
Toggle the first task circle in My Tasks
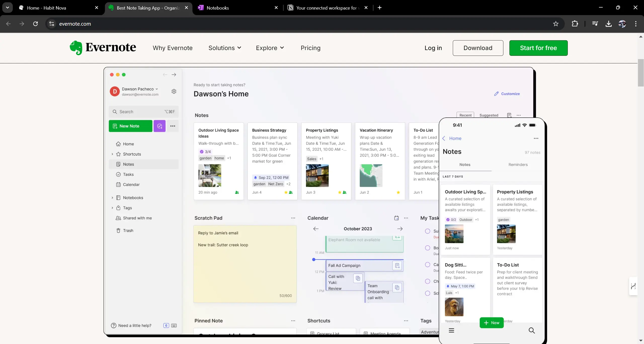pyautogui.click(x=427, y=231)
